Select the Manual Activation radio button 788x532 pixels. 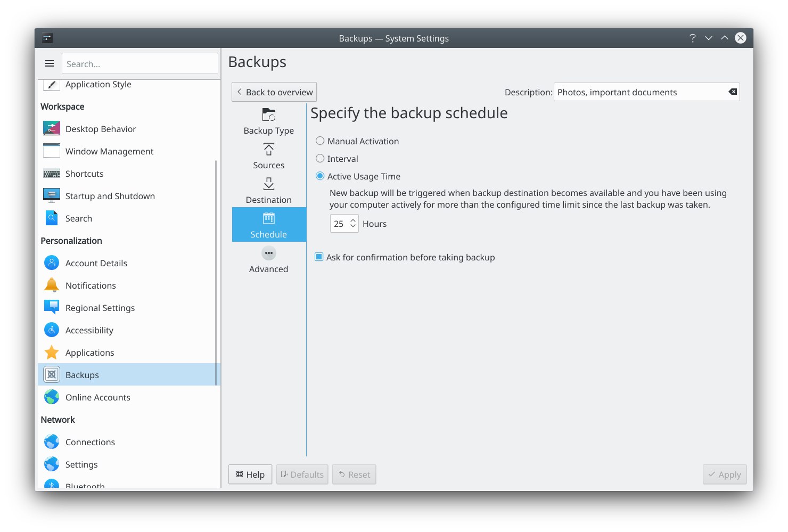tap(320, 141)
